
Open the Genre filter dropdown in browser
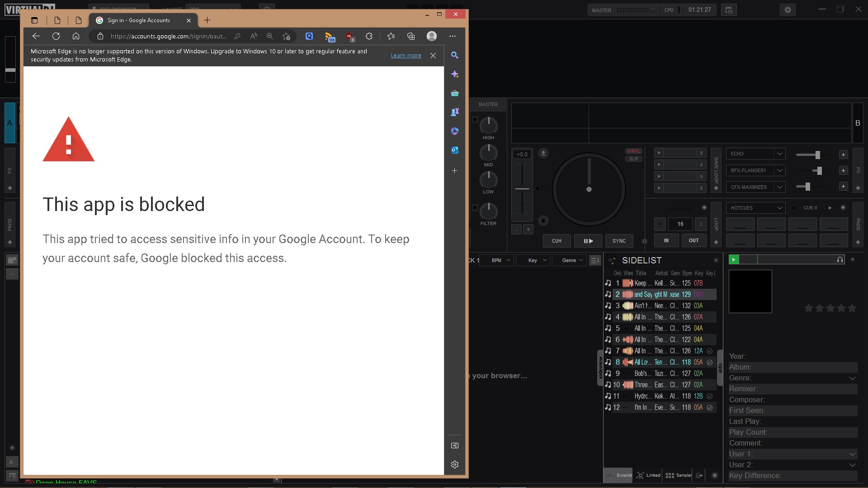click(569, 260)
